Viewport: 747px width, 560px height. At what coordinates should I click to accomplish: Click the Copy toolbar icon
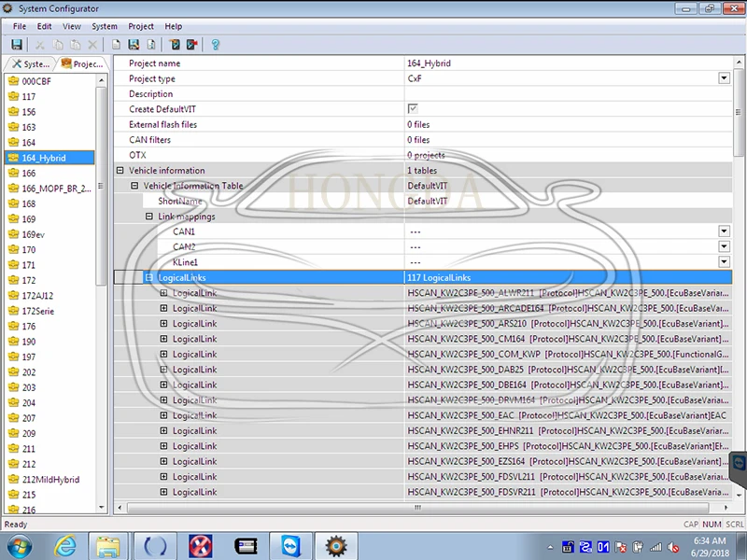58,45
